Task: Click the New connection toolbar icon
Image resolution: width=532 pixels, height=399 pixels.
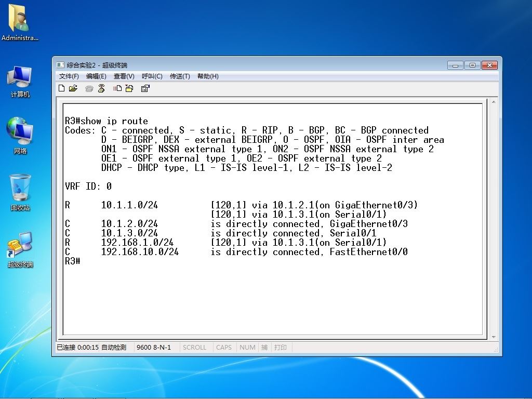Action: (x=61, y=88)
